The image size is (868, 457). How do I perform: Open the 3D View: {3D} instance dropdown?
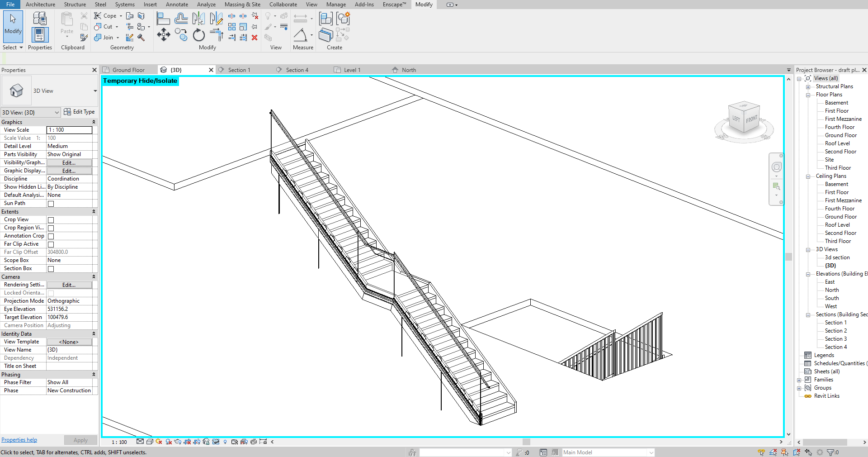click(31, 112)
